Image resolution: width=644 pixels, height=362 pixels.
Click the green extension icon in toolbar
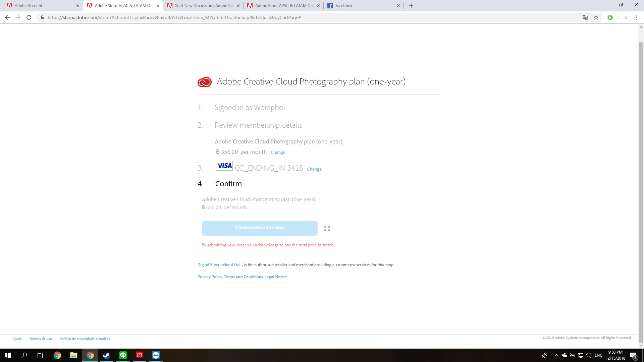click(610, 17)
